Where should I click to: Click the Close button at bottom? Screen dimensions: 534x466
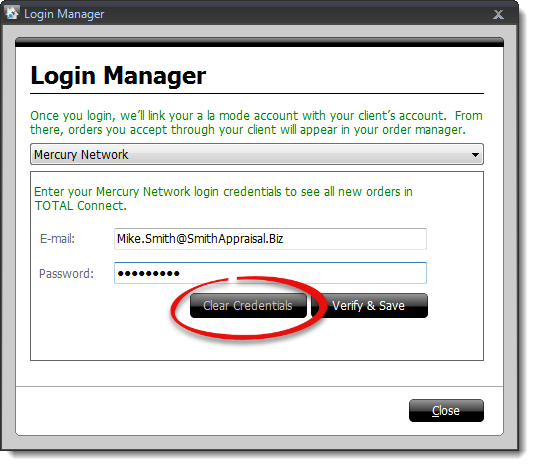click(x=446, y=410)
